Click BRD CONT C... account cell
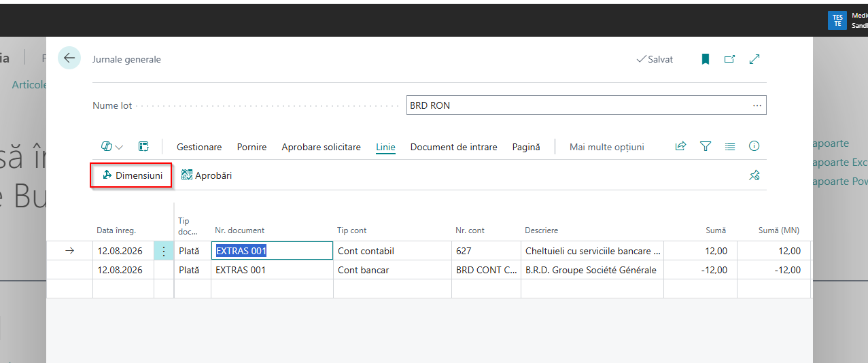Viewport: 868px width, 363px height. pos(486,270)
